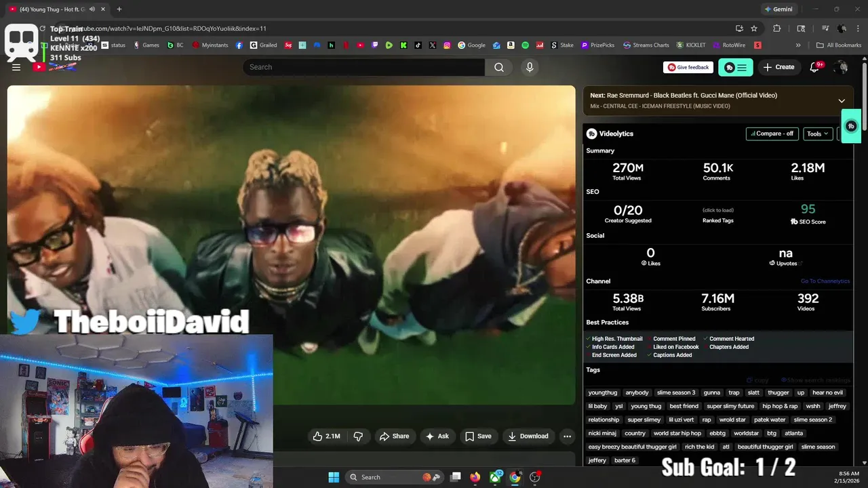The image size is (868, 488).
Task: Click the Ask button
Action: coord(437,436)
